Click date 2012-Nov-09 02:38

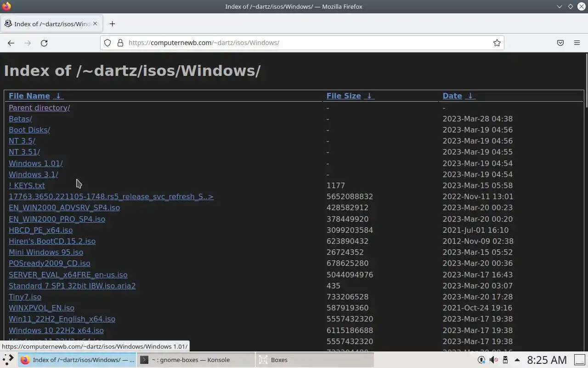coord(478,241)
